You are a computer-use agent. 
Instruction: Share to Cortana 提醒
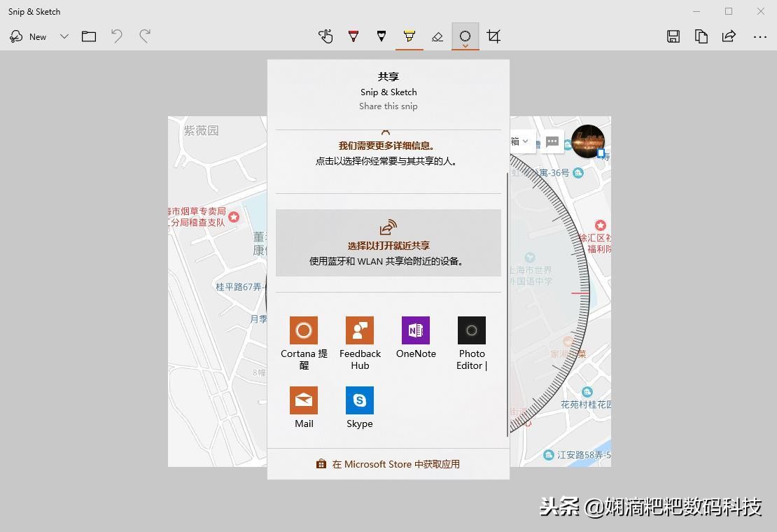(304, 343)
